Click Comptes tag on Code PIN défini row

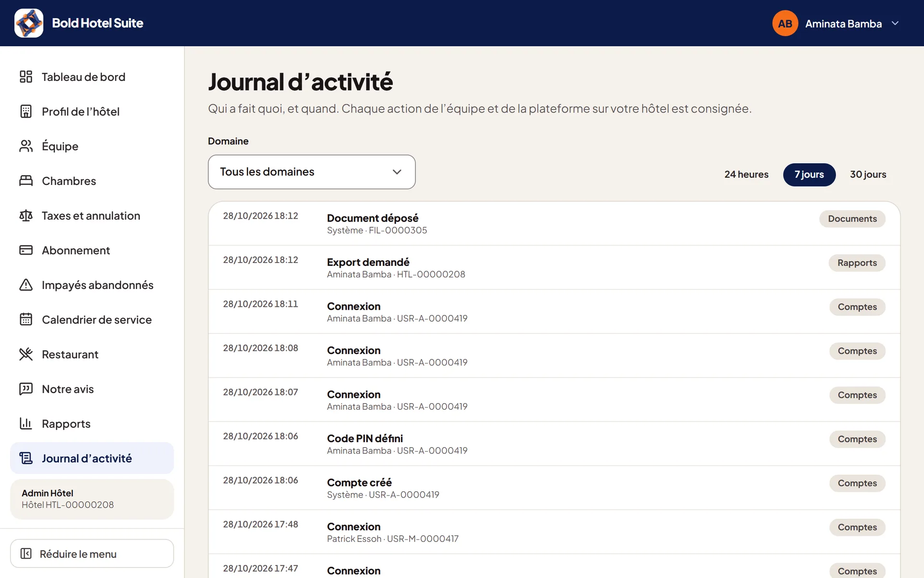[857, 439]
